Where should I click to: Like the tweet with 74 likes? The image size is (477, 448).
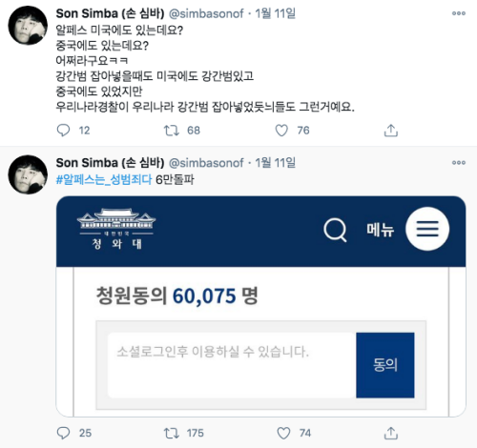(x=283, y=433)
